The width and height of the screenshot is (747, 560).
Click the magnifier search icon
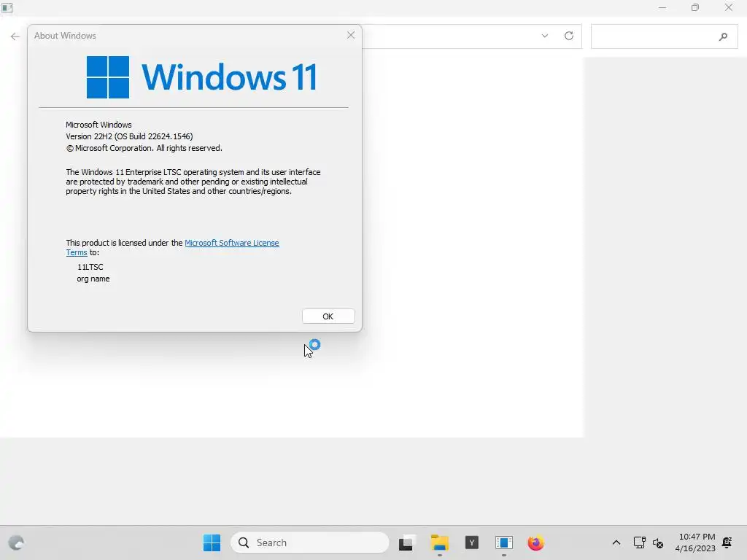723,36
